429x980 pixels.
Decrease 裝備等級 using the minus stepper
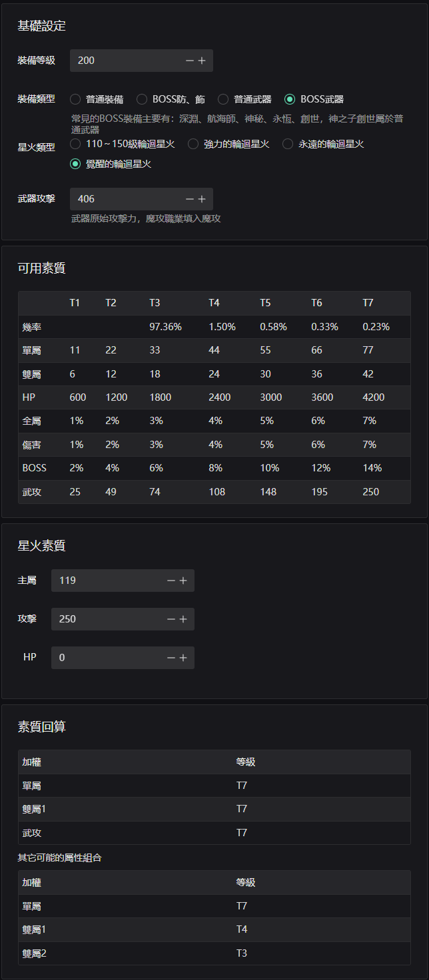click(190, 60)
